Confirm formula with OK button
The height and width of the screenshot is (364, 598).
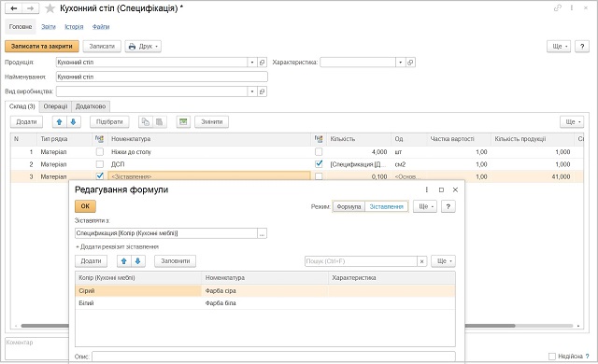point(85,206)
